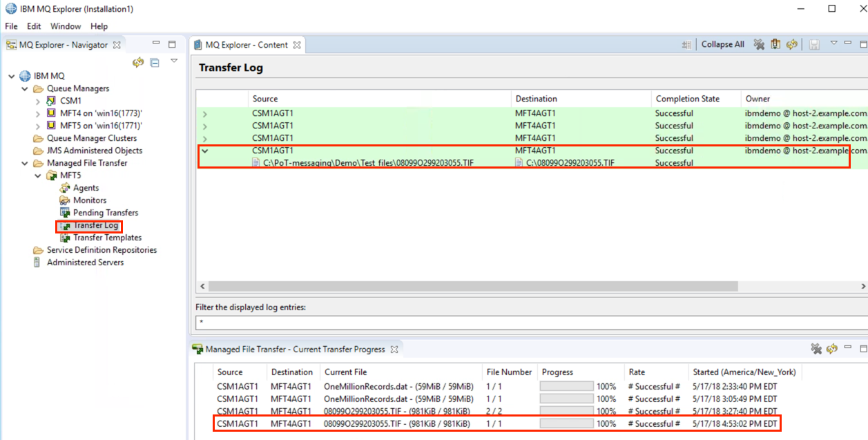Maximize the Current Transfer Progress panel
Screen dimensions: 868x440
coord(862,348)
